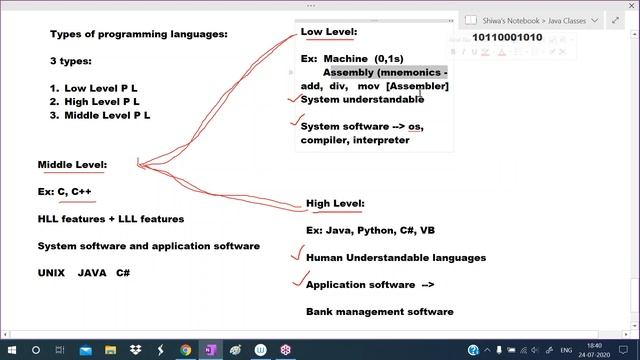Click list item "3. Middle Level P L"

(x=100, y=116)
